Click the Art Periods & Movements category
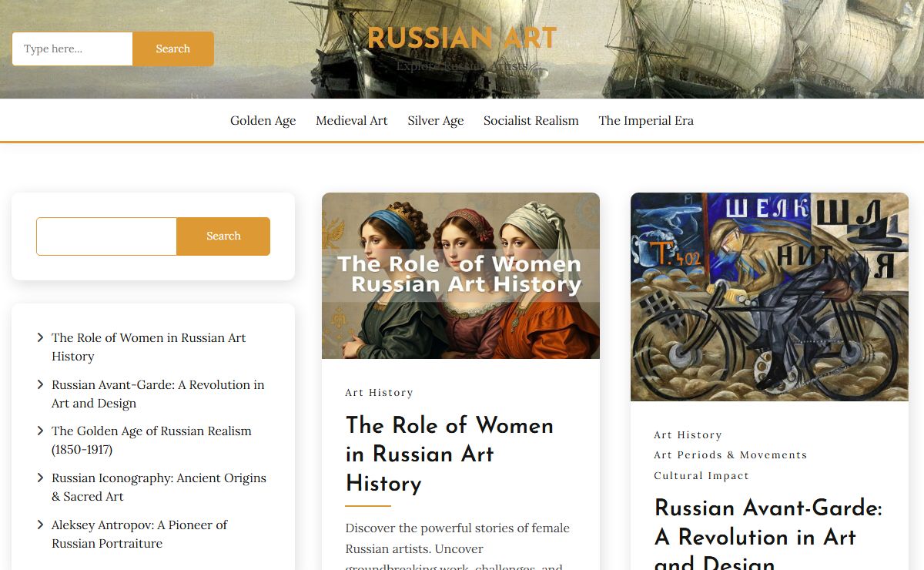 pos(731,455)
